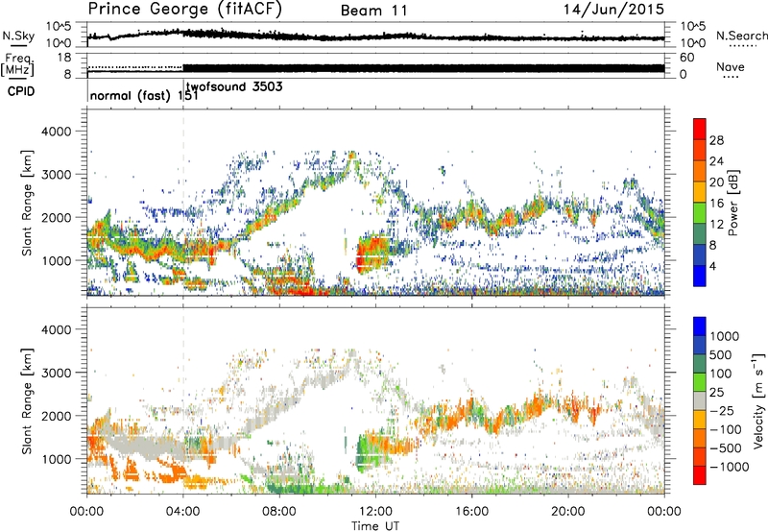Click the 12 label on Power colorbar

point(716,225)
